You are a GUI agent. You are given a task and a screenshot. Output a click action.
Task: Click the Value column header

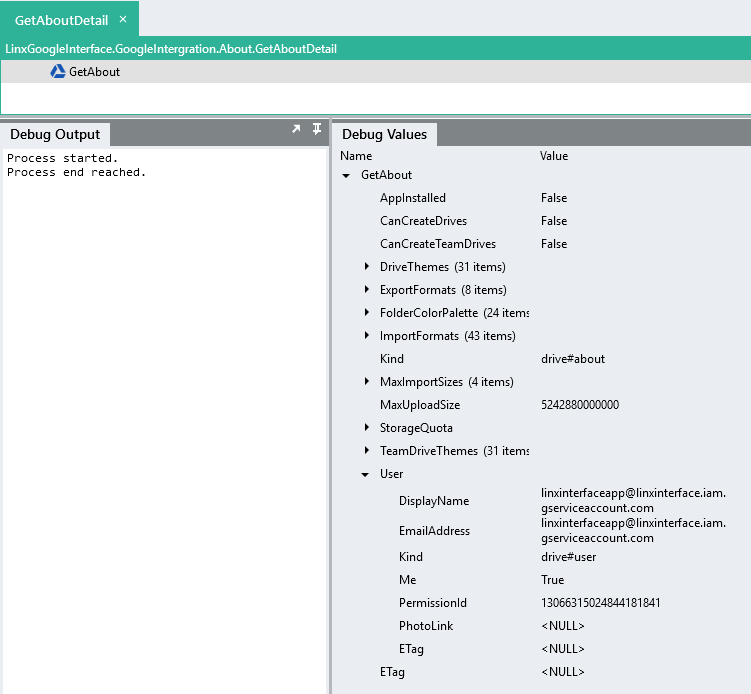point(554,156)
